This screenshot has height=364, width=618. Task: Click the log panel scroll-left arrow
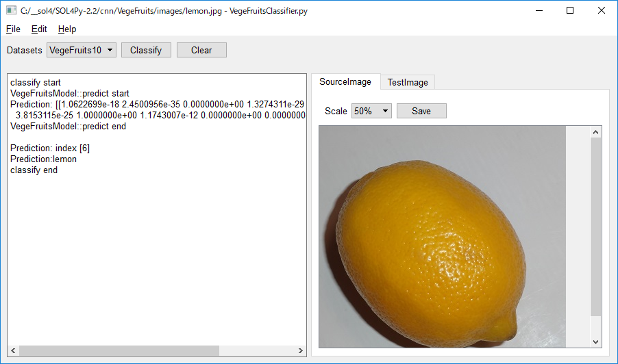coord(13,350)
